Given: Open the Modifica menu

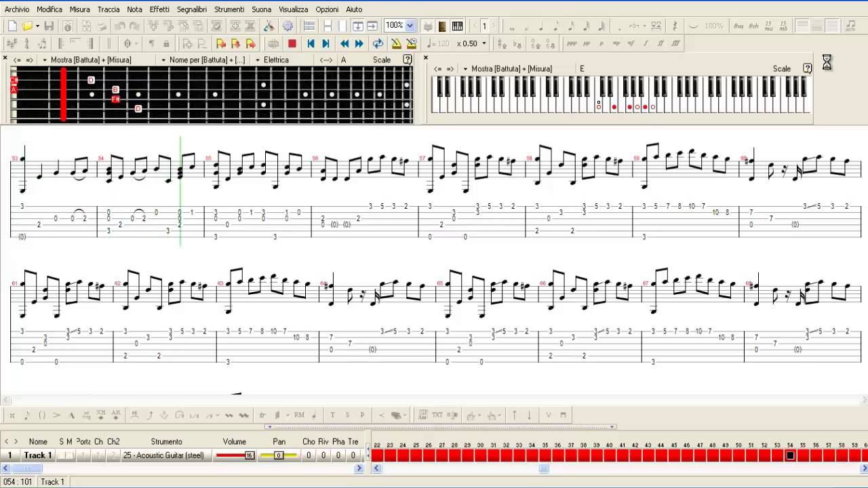Looking at the screenshot, I should point(50,9).
